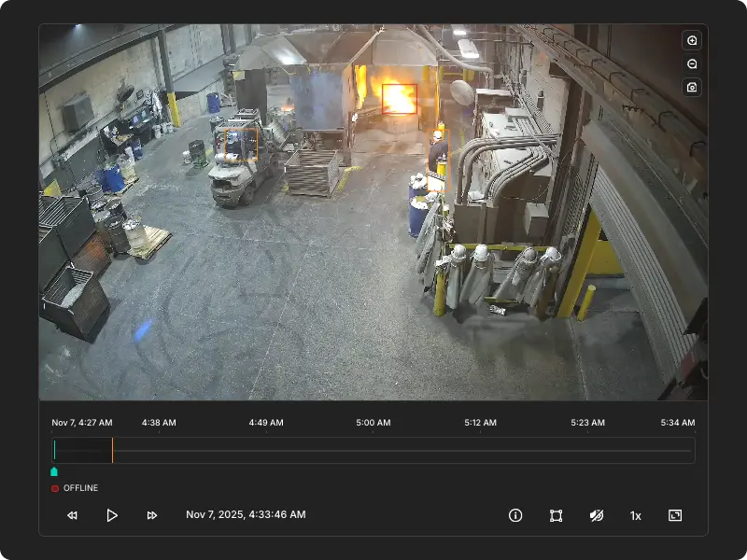Zoom in on the camera feed
The image size is (747, 560).
691,41
